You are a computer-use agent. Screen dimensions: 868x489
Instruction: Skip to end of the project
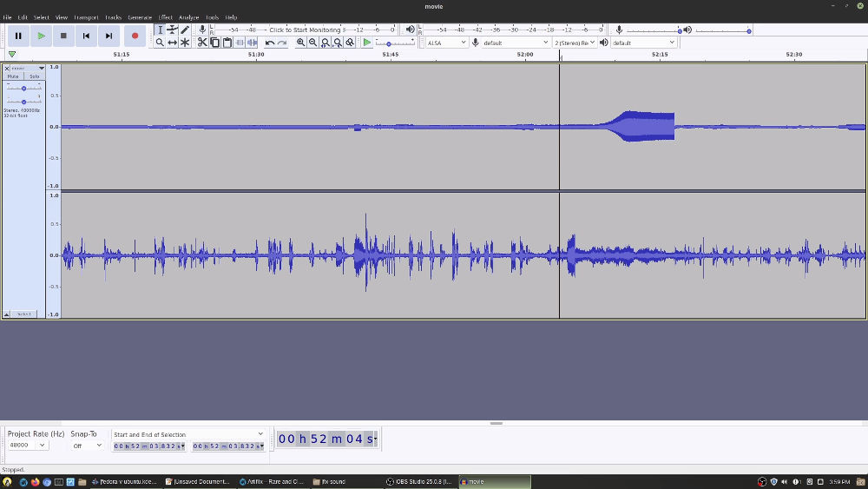pos(109,36)
